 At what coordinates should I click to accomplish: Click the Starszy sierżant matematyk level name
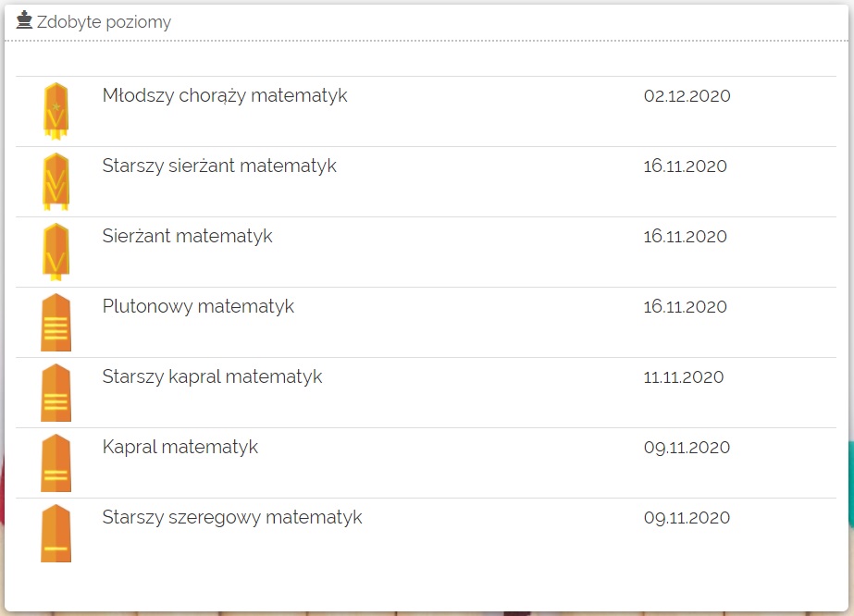(x=219, y=166)
